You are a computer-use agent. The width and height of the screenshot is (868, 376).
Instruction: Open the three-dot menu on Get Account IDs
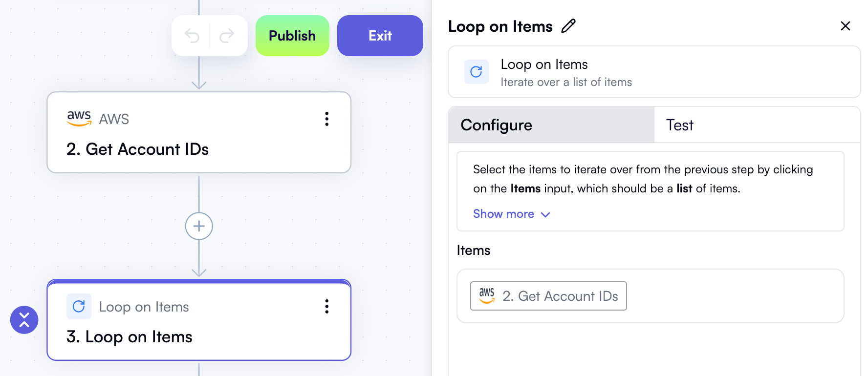[x=326, y=119]
